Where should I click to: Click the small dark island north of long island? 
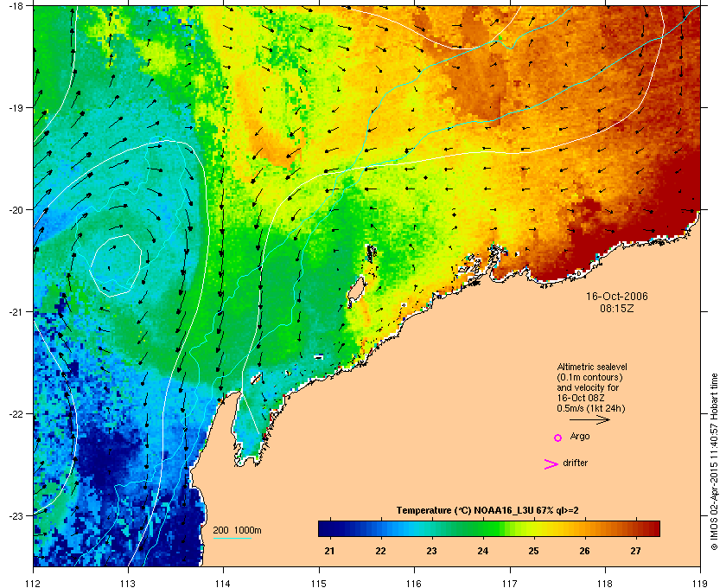(372, 254)
